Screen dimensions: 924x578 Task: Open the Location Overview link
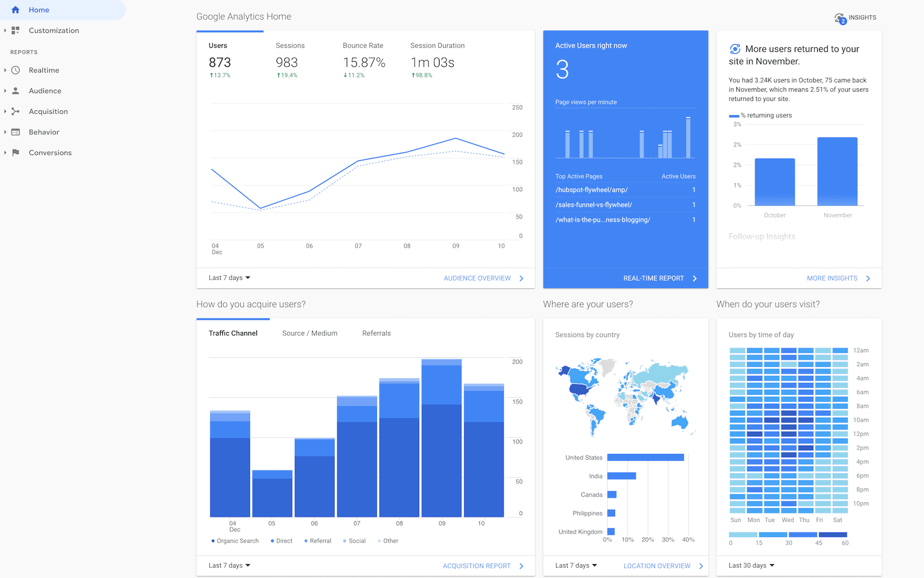coord(657,566)
